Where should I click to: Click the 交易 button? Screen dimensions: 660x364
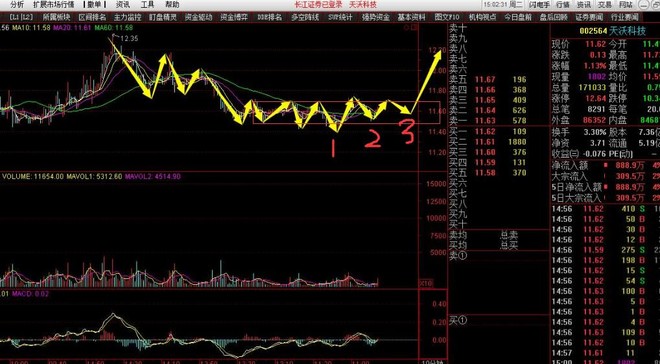pyautogui.click(x=605, y=5)
